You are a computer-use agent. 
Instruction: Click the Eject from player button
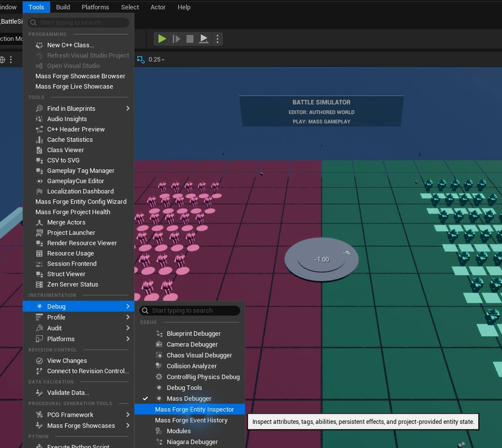[204, 39]
